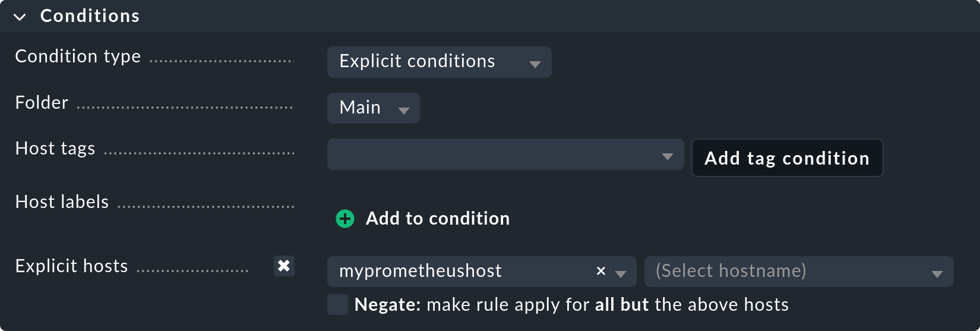Enable the Negate checkbox
980x331 pixels.
(337, 304)
